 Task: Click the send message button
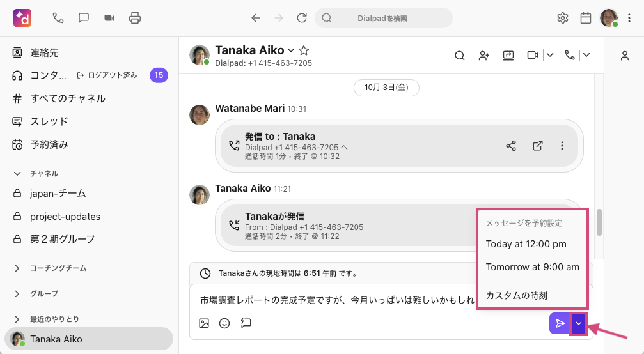pos(560,323)
